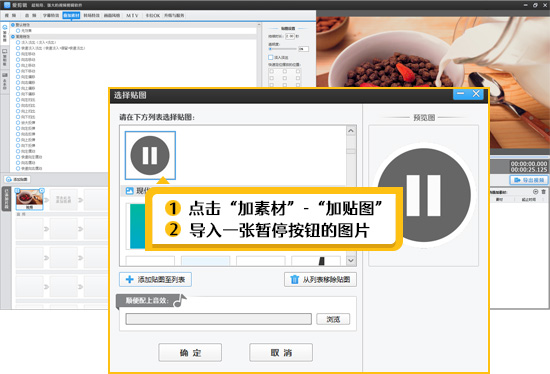
Task: Choose the 向左移动 effect option
Action: point(26,54)
